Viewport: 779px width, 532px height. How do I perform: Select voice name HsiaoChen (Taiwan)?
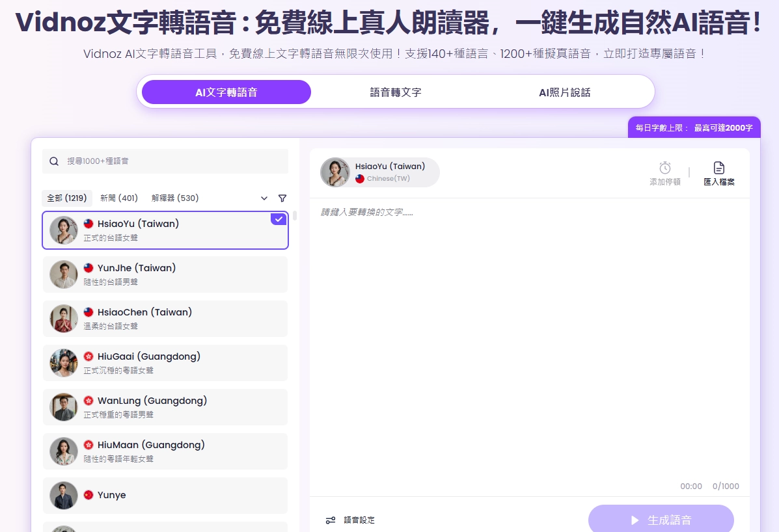144,312
